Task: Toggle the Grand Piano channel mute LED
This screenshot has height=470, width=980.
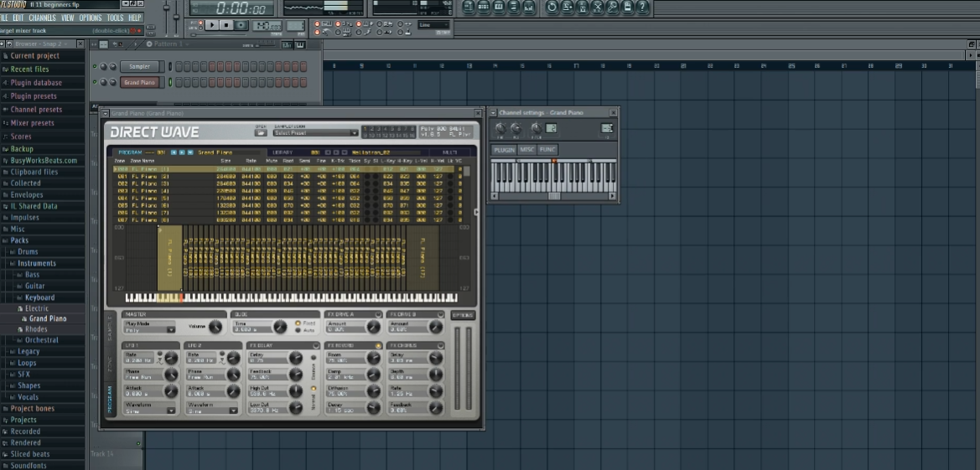Action: point(95,82)
